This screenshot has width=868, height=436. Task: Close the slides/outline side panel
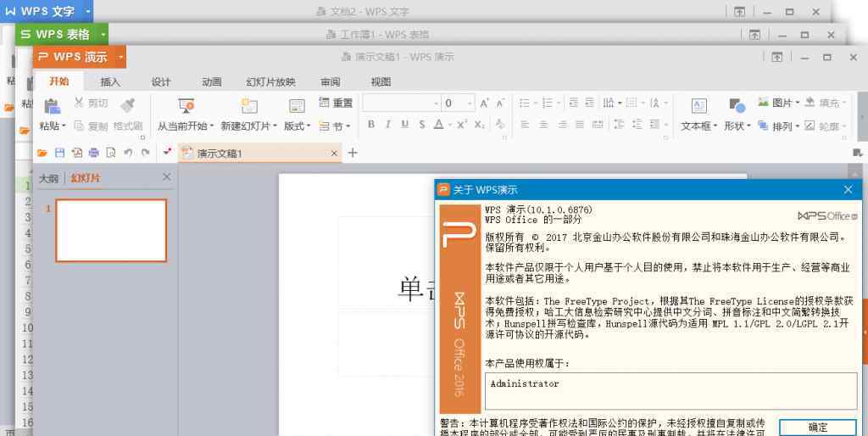point(167,176)
